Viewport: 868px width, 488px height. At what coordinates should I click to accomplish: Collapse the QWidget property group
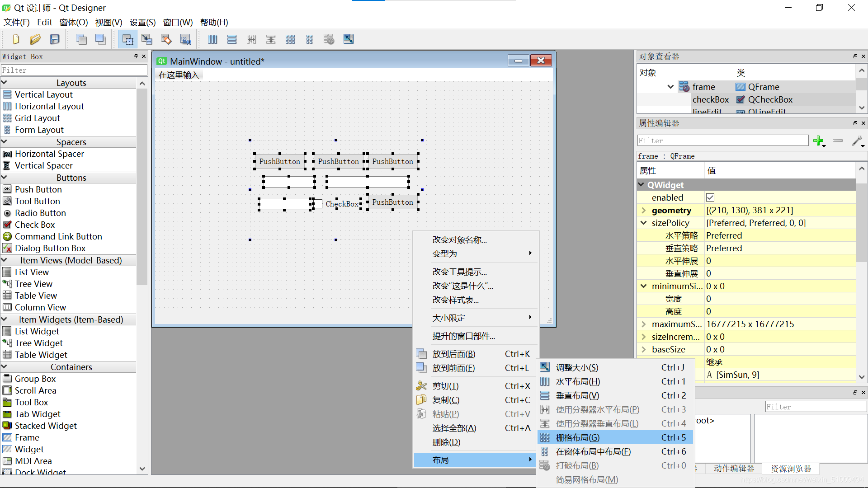point(642,185)
